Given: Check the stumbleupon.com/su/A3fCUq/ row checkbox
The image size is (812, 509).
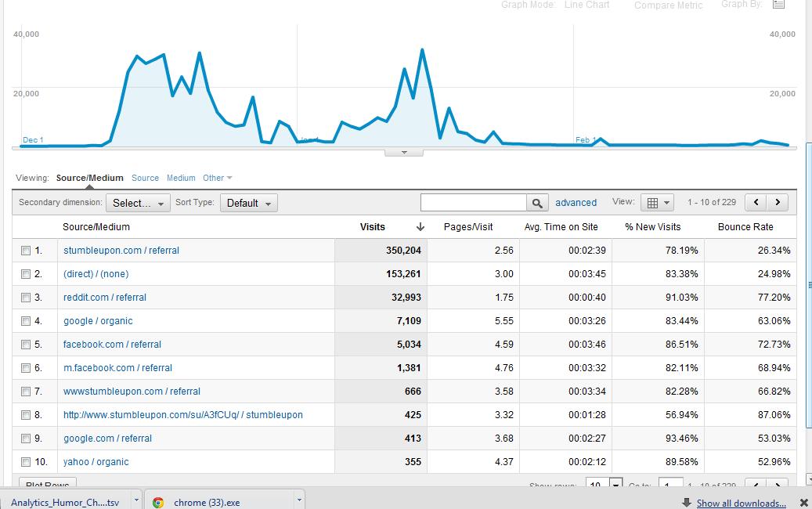Looking at the screenshot, I should [26, 415].
